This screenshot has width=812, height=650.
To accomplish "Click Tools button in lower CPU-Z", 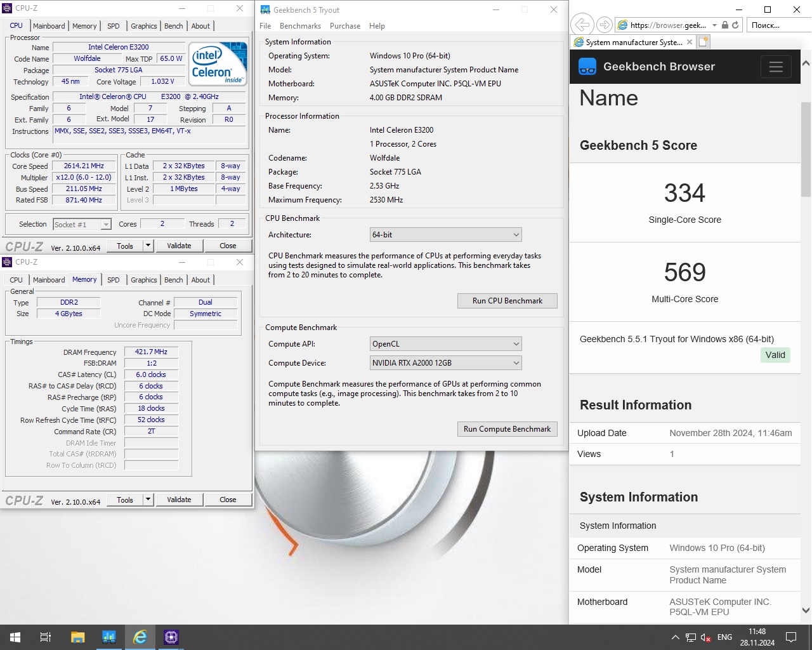I will (x=125, y=500).
